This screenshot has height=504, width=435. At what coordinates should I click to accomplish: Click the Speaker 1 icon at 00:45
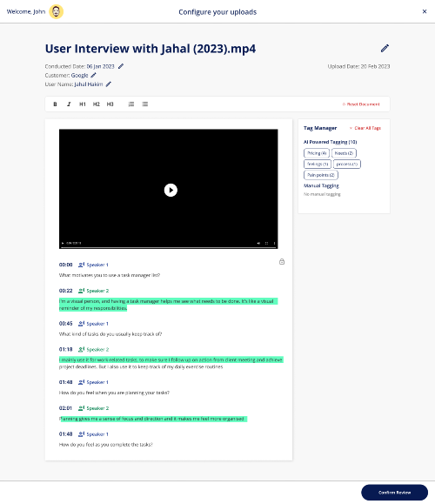coord(81,323)
